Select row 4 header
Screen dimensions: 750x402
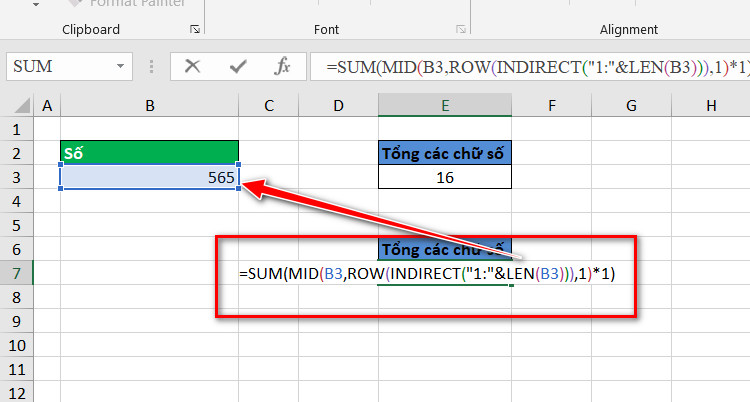click(x=17, y=201)
